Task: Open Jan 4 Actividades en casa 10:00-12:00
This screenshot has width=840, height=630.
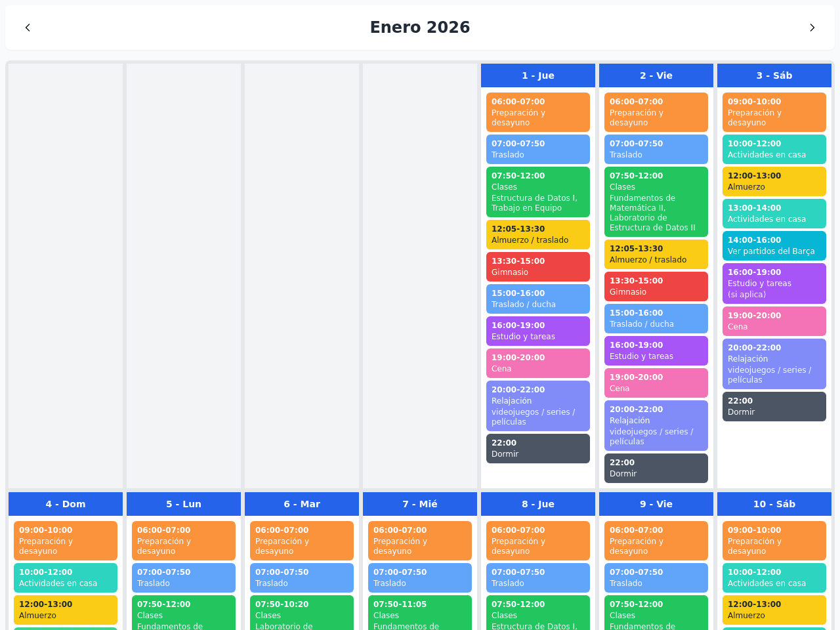Action: [x=66, y=577]
